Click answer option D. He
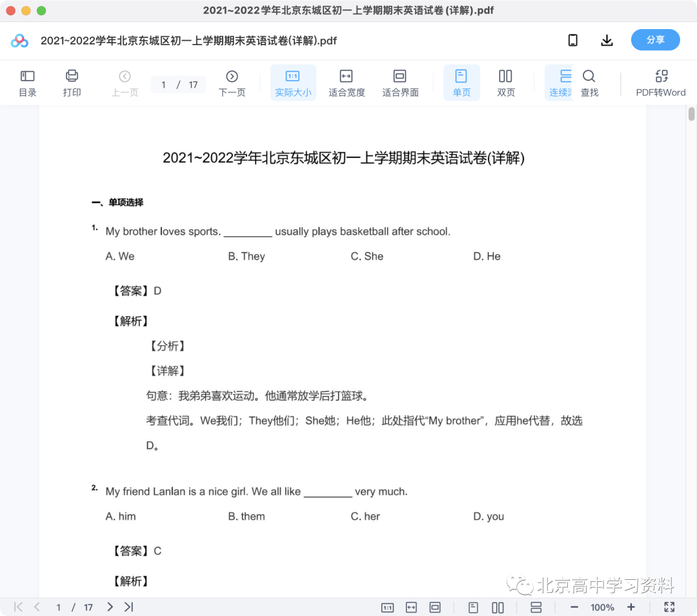The width and height of the screenshot is (697, 616). coord(487,256)
